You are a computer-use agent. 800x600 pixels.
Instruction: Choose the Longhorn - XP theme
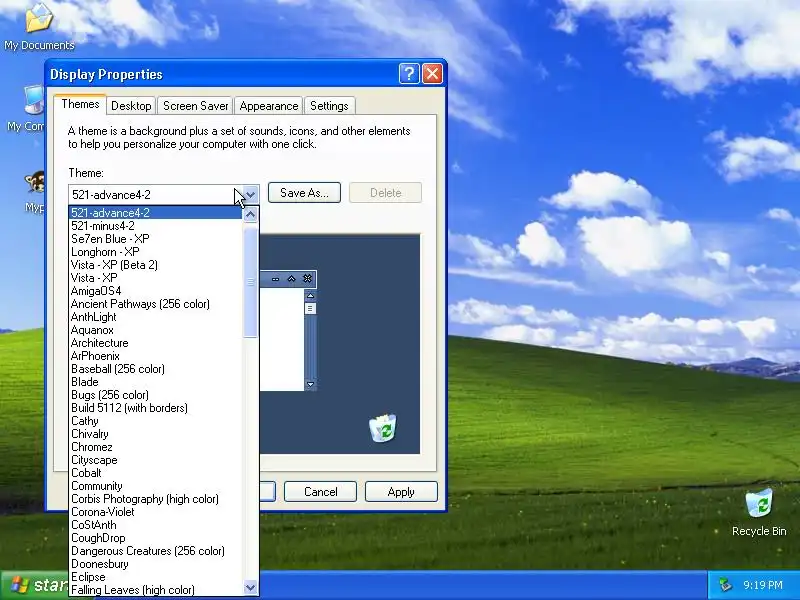156,252
